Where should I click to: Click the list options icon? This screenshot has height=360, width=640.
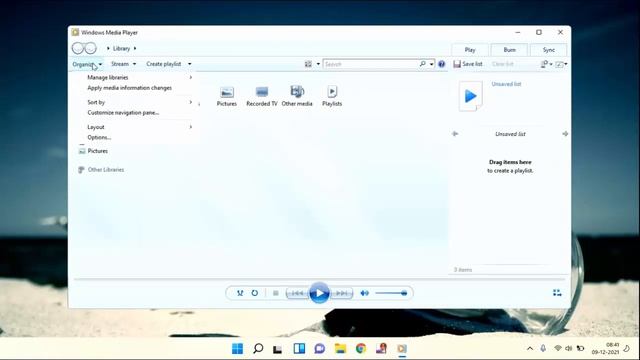click(544, 64)
